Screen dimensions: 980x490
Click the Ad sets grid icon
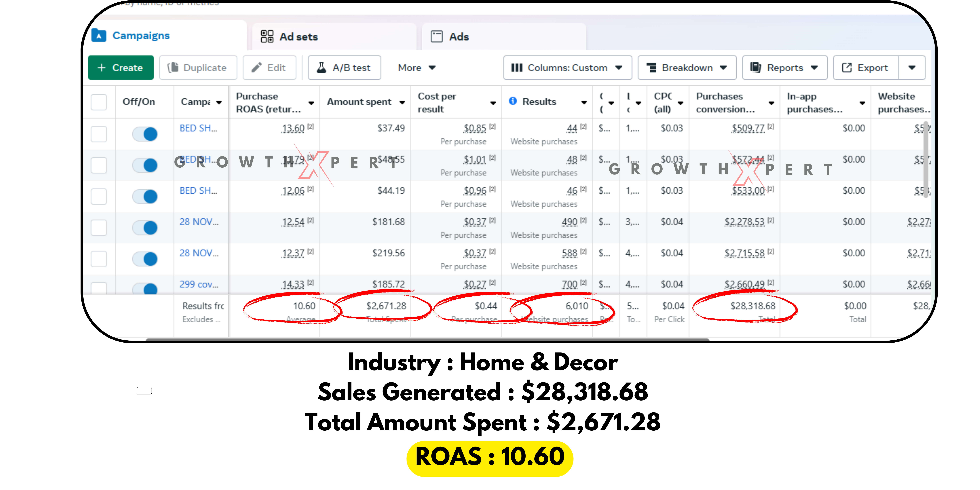point(267,37)
